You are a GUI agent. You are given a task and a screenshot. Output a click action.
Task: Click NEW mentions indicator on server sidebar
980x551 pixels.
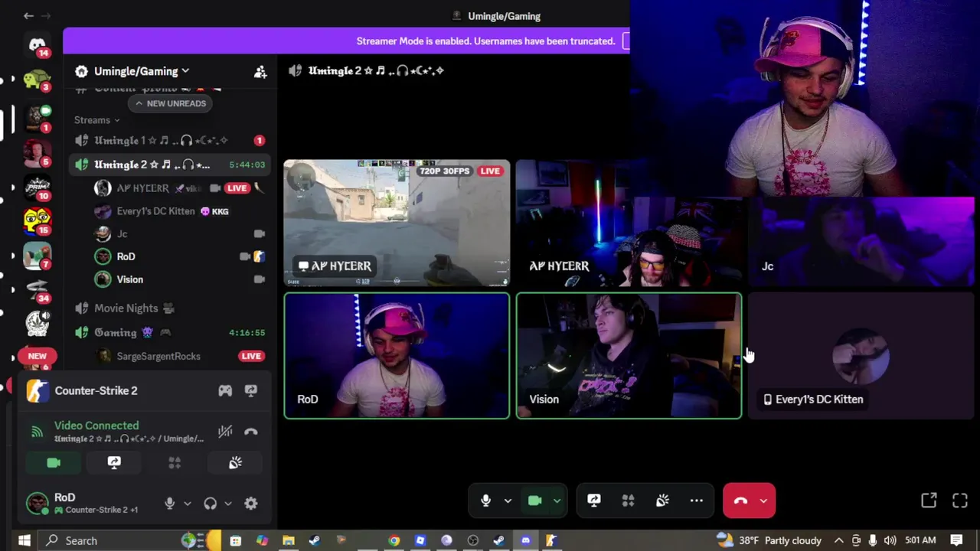(x=37, y=356)
